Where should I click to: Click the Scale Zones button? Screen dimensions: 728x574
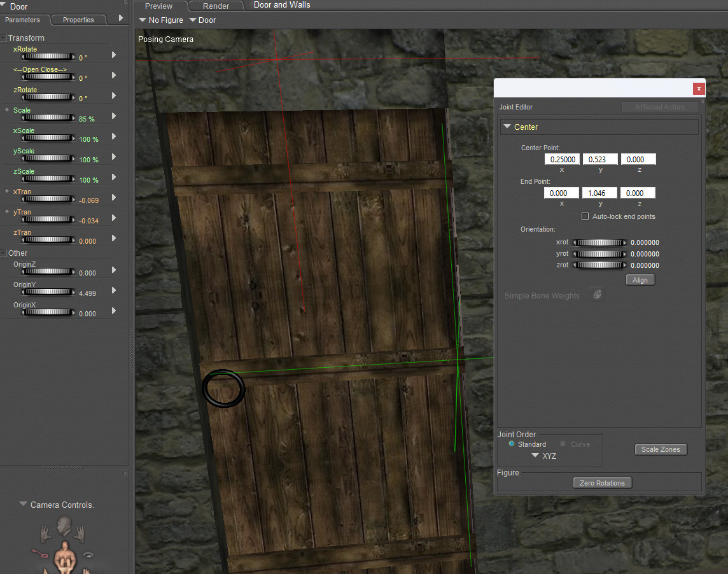click(661, 449)
